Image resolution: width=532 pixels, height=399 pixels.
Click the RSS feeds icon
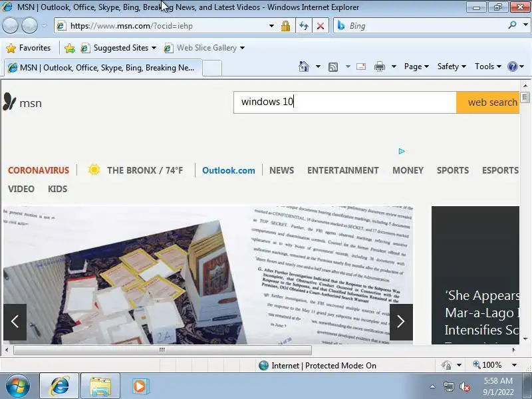tap(333, 67)
